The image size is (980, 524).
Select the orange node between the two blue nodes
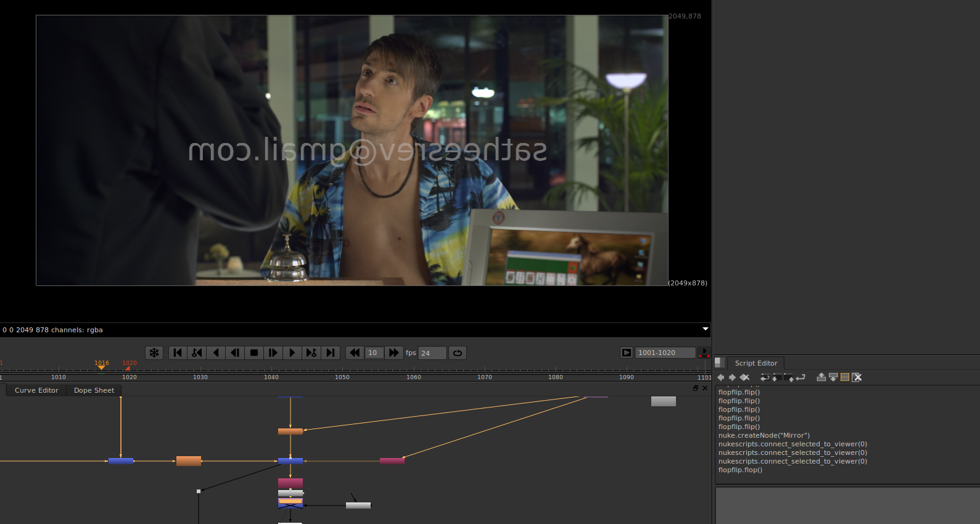point(189,461)
